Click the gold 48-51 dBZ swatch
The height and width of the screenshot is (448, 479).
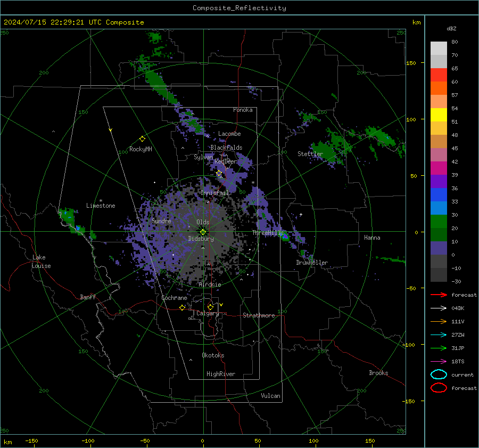click(439, 128)
